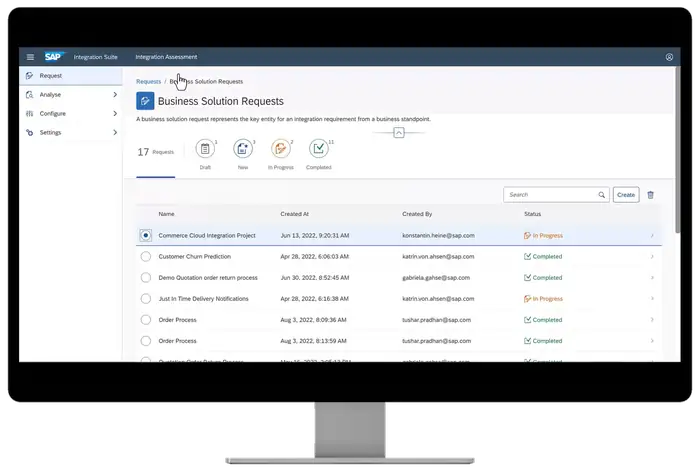700x472 pixels.
Task: Click Integration Assessment in header
Action: (x=166, y=57)
